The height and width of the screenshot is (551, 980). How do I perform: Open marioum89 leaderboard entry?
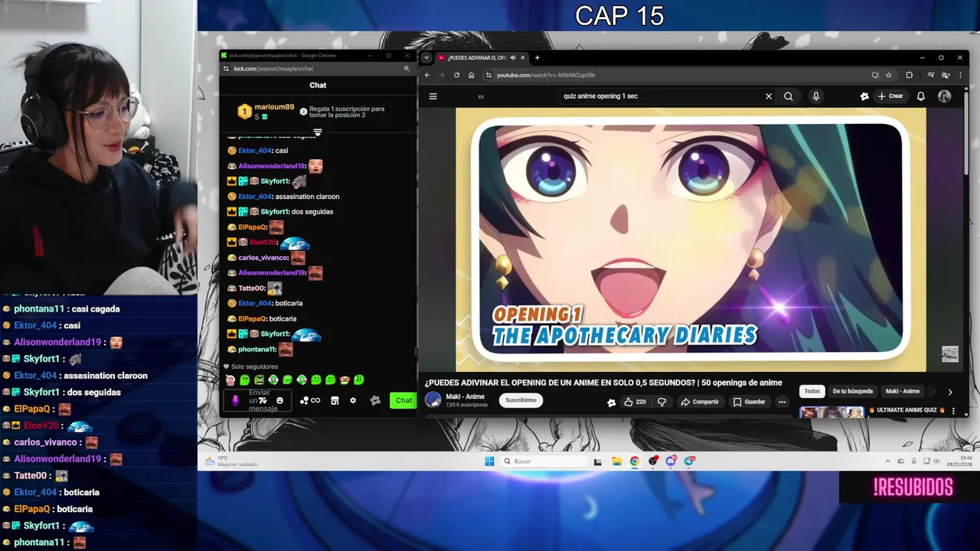coord(265,112)
